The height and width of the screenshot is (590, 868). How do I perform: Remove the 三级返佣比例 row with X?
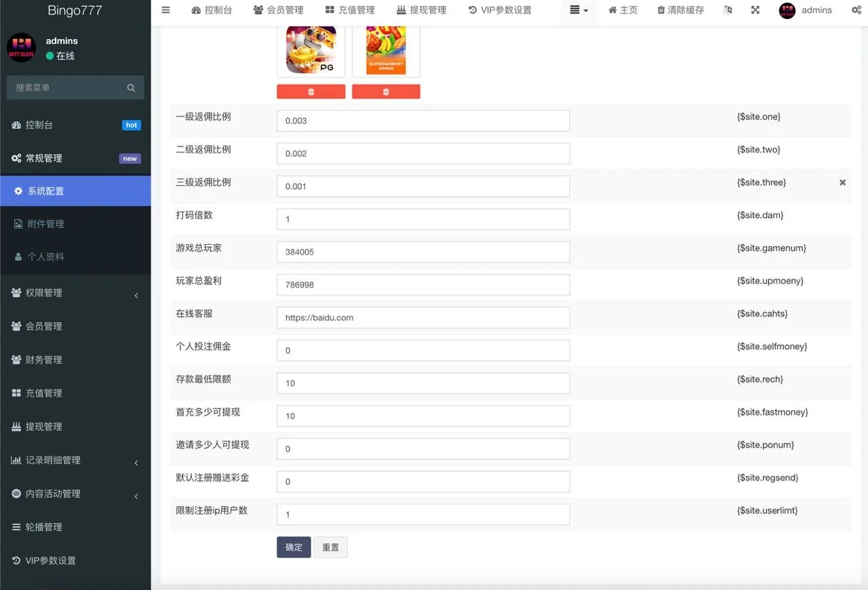[842, 182]
